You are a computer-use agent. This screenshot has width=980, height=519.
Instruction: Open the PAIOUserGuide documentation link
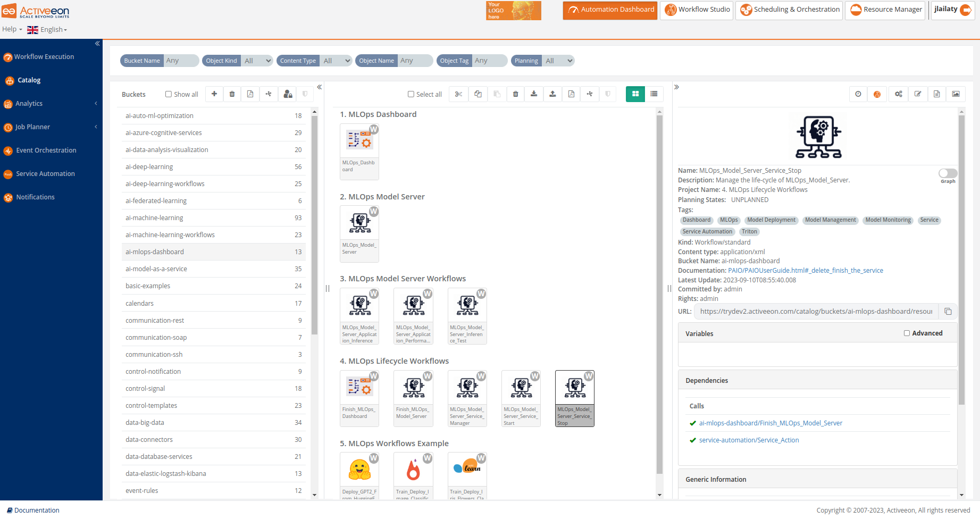click(x=806, y=271)
